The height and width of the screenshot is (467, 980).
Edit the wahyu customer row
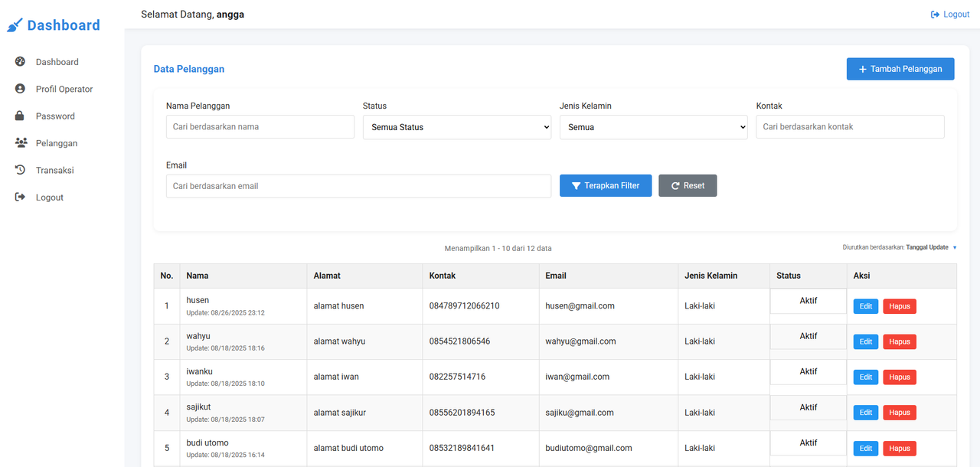coord(866,341)
